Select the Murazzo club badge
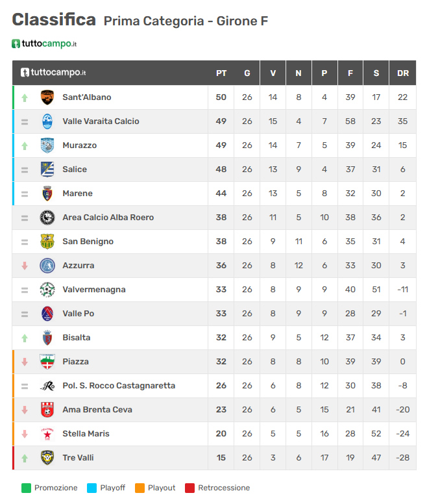This screenshot has width=427, height=504. coord(47,145)
